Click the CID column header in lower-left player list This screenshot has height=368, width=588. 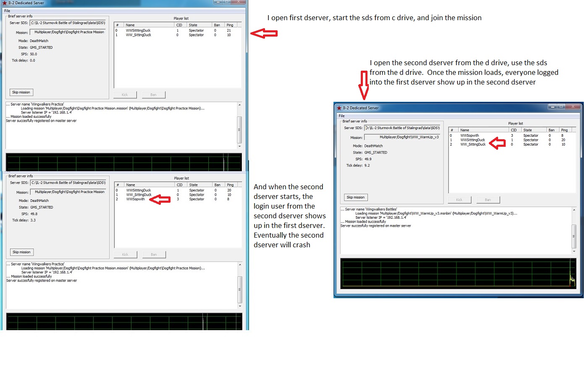coord(181,185)
